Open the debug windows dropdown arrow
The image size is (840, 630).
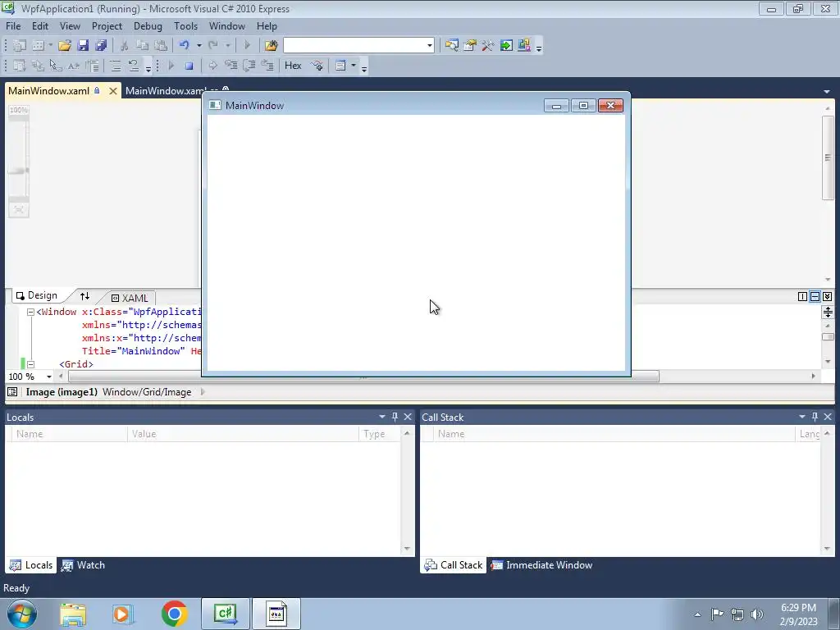click(x=354, y=66)
